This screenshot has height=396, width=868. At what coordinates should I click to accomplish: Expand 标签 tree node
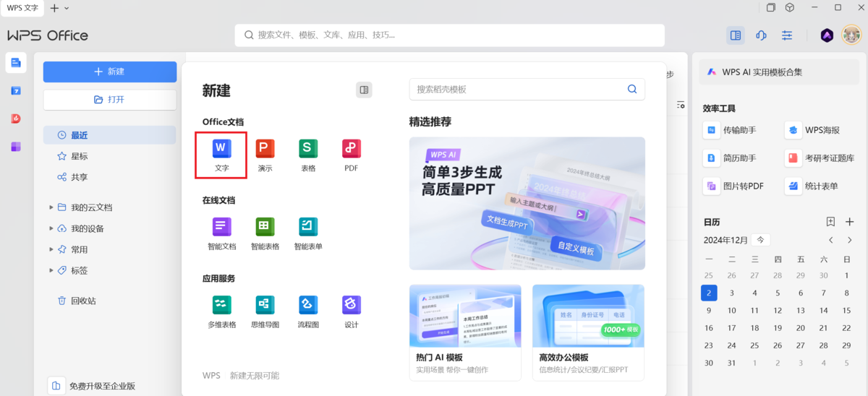point(51,270)
